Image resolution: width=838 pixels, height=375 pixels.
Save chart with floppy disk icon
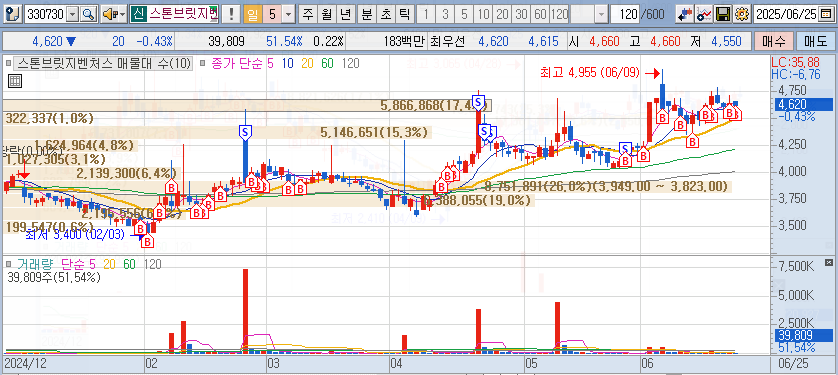[x=723, y=14]
